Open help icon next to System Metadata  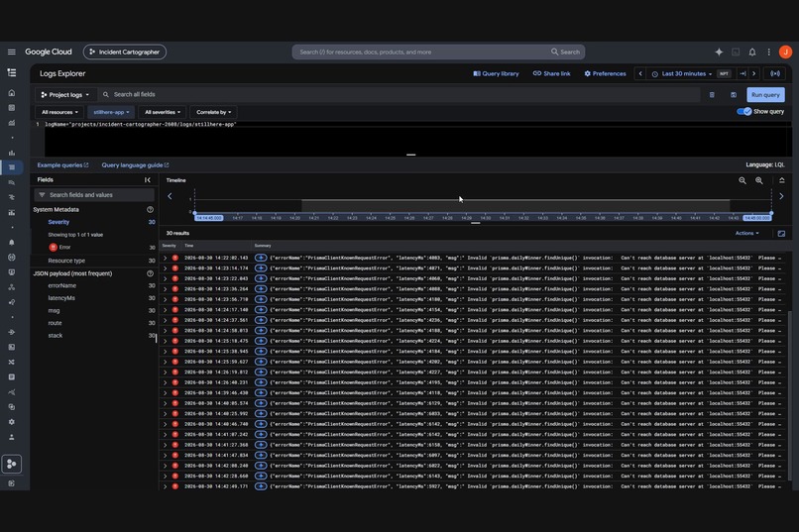click(x=150, y=209)
